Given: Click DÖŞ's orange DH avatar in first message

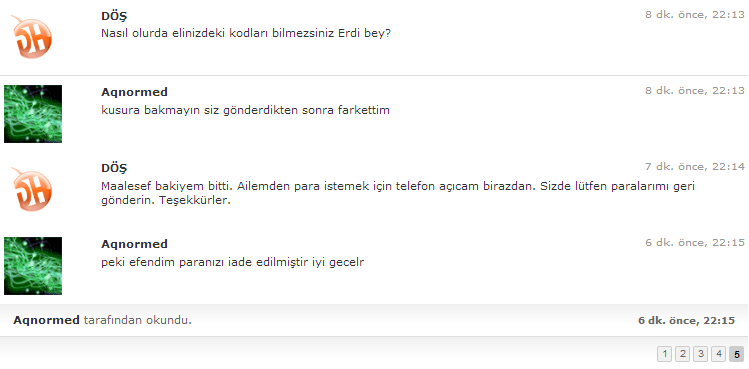Looking at the screenshot, I should click(x=32, y=37).
